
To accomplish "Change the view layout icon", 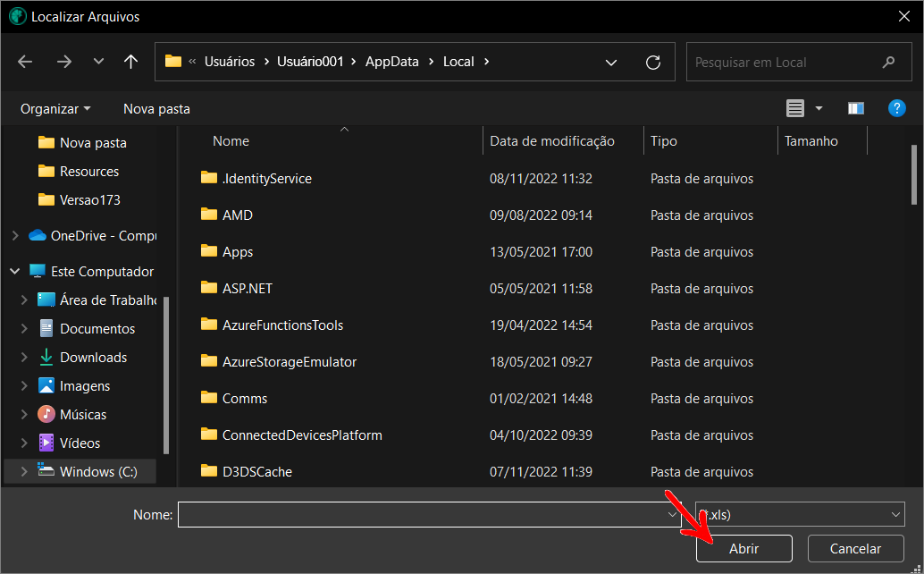I will pyautogui.click(x=794, y=108).
